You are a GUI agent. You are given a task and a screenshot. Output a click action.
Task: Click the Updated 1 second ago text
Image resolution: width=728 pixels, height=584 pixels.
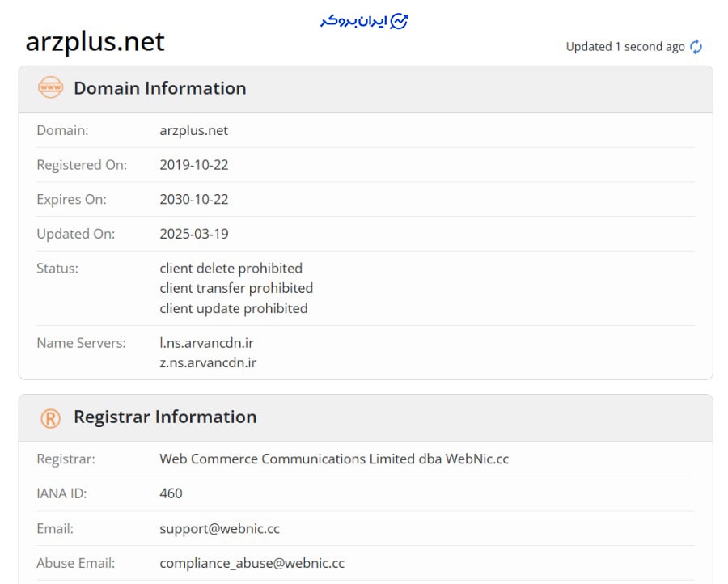pyautogui.click(x=625, y=47)
